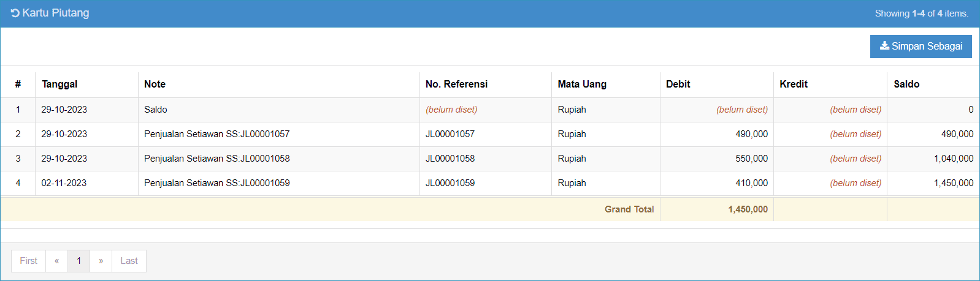Select the Saldo note in row 1
980x281 pixels.
156,110
